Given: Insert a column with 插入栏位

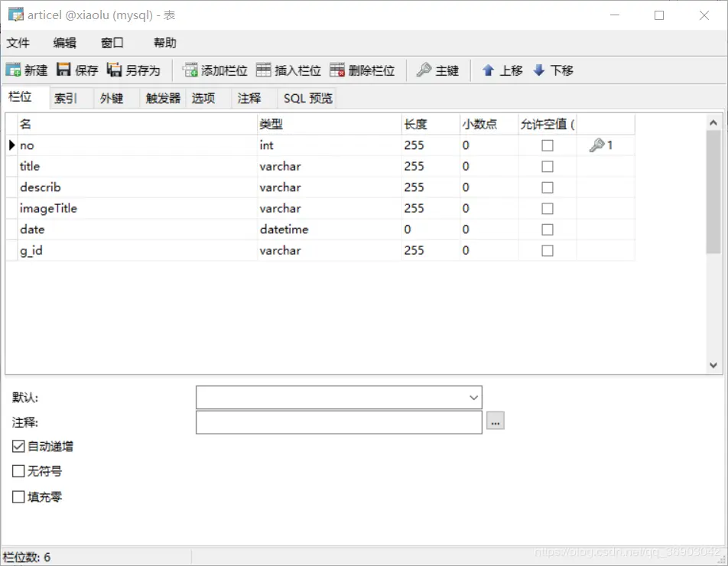Looking at the screenshot, I should (x=288, y=70).
